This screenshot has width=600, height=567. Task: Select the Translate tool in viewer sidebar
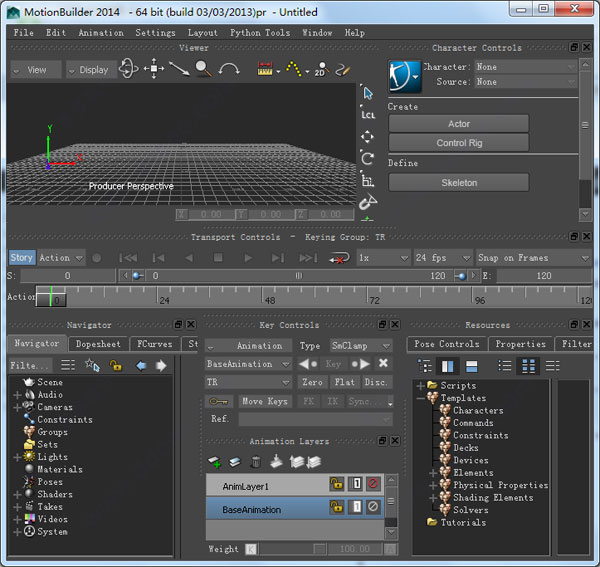tap(367, 137)
